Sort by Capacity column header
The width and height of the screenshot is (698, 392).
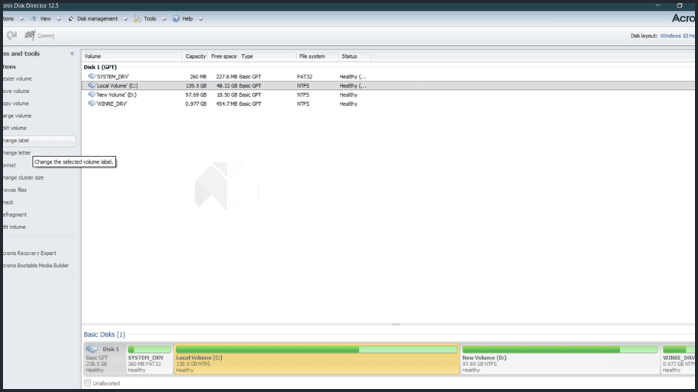coord(195,56)
